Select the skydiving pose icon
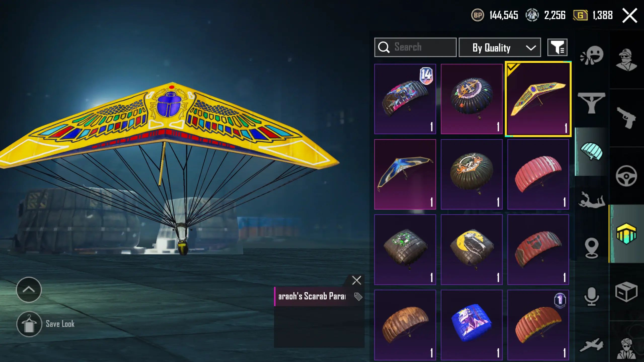Viewport: 644px width, 362px height. pos(591,200)
